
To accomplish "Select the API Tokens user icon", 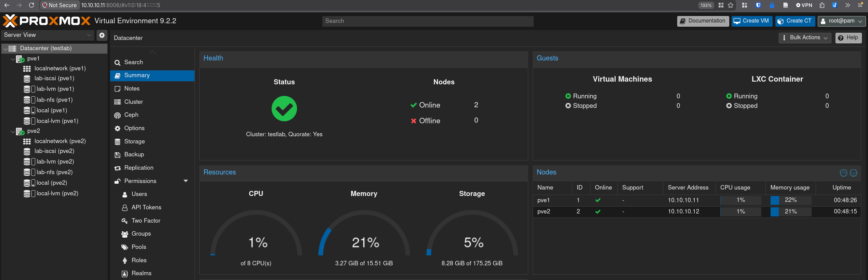I will 125,208.
